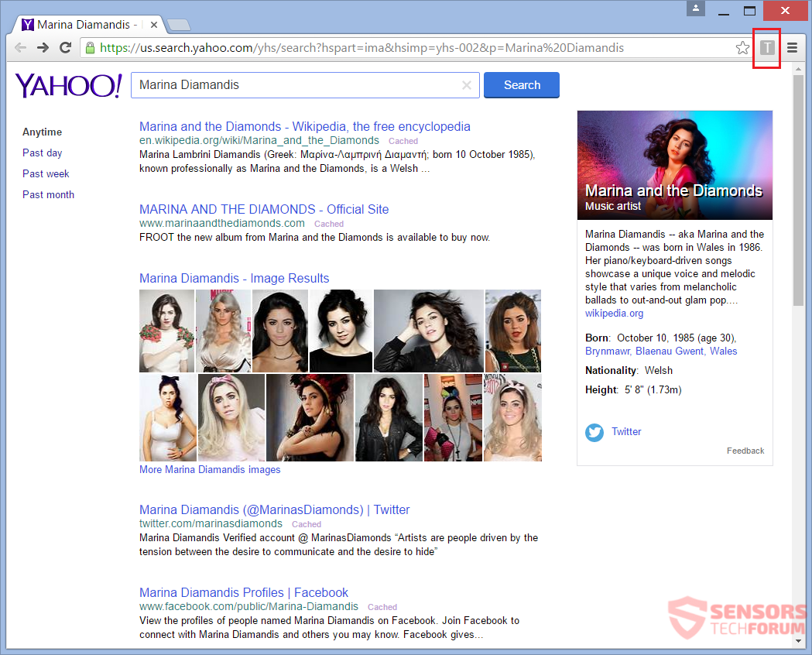The width and height of the screenshot is (812, 655).
Task: Focus the Yahoo search input field
Action: pos(305,85)
